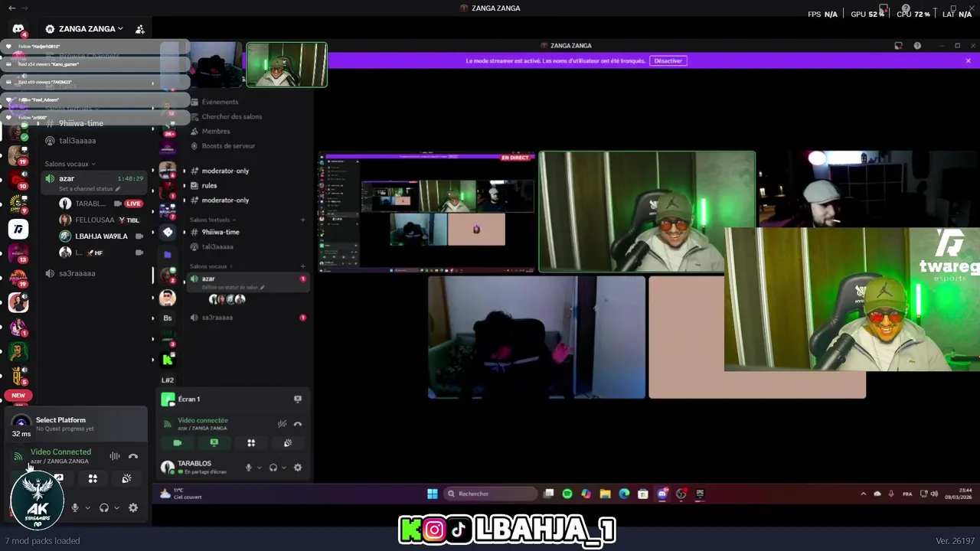
Task: Stop streaming icon beside Écran 1
Action: [x=298, y=399]
